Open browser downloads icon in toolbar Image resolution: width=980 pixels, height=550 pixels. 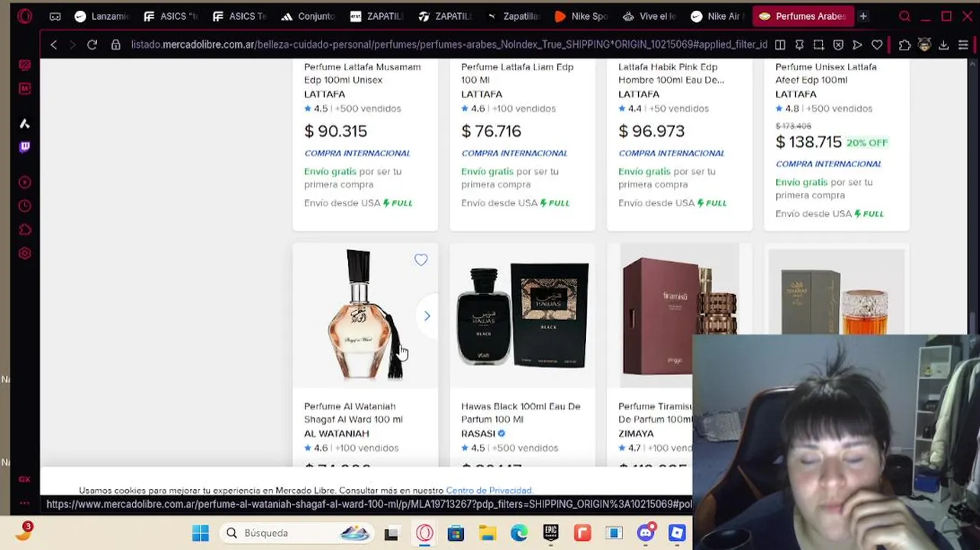(x=943, y=45)
